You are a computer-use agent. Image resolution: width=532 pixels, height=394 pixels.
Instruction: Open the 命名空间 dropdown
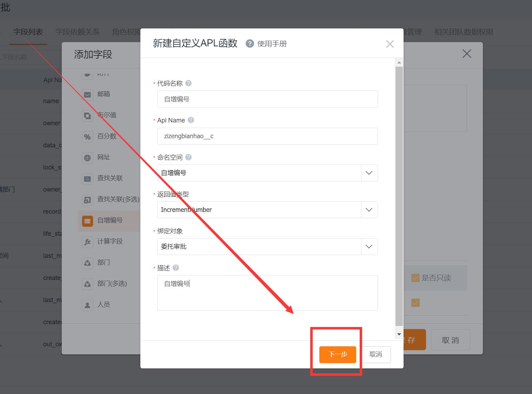click(267, 173)
